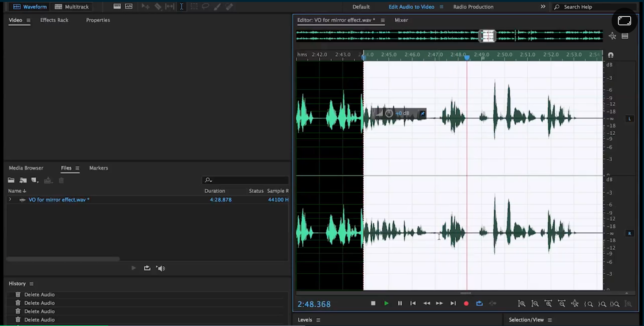Click the Stop button in transport
Screen dimensions: 644x326
click(x=373, y=303)
